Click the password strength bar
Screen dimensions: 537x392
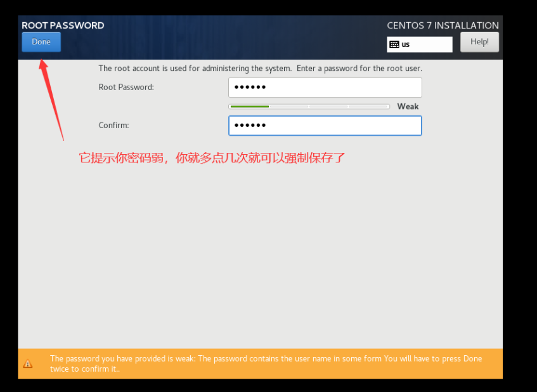(309, 107)
